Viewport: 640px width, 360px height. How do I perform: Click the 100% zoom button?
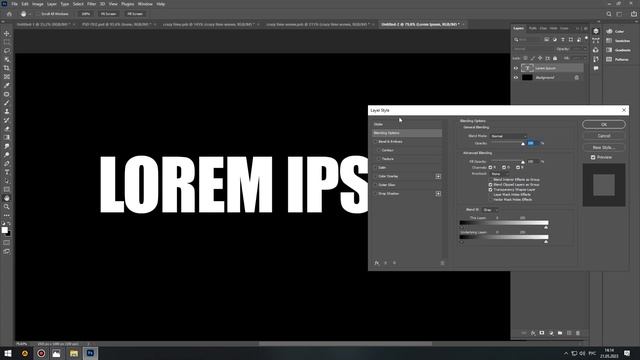[x=85, y=14]
